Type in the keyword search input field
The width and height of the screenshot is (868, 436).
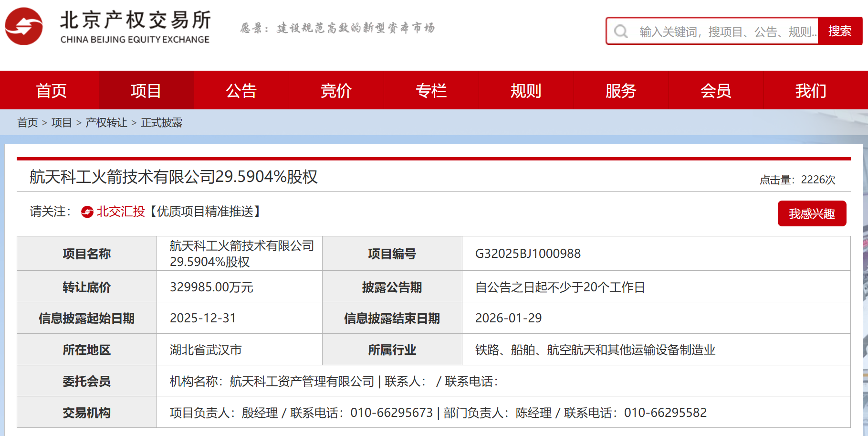(x=727, y=32)
